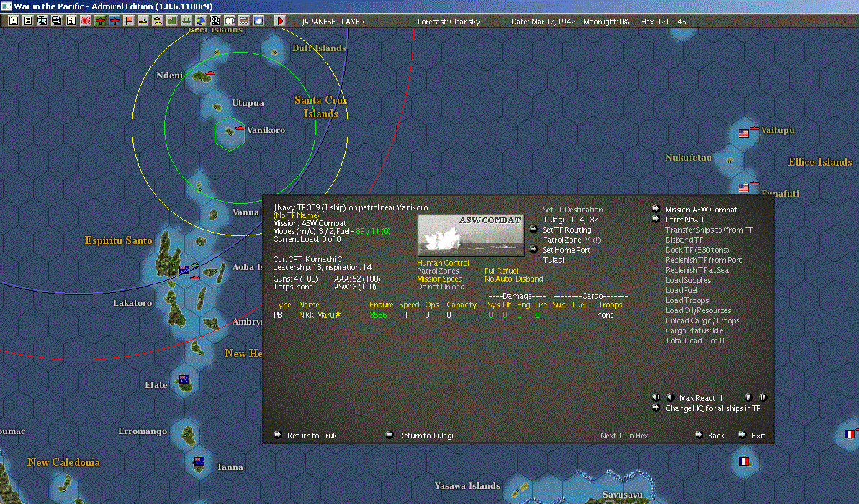Screen dimensions: 859x504
Task: Click arrow icon beside Set TF Routing
Action: [x=534, y=229]
